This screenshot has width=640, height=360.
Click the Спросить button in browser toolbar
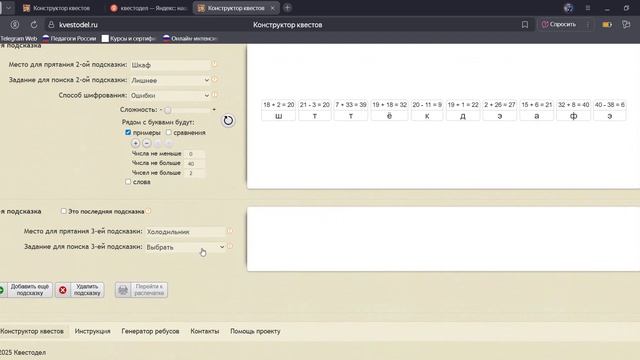click(559, 24)
